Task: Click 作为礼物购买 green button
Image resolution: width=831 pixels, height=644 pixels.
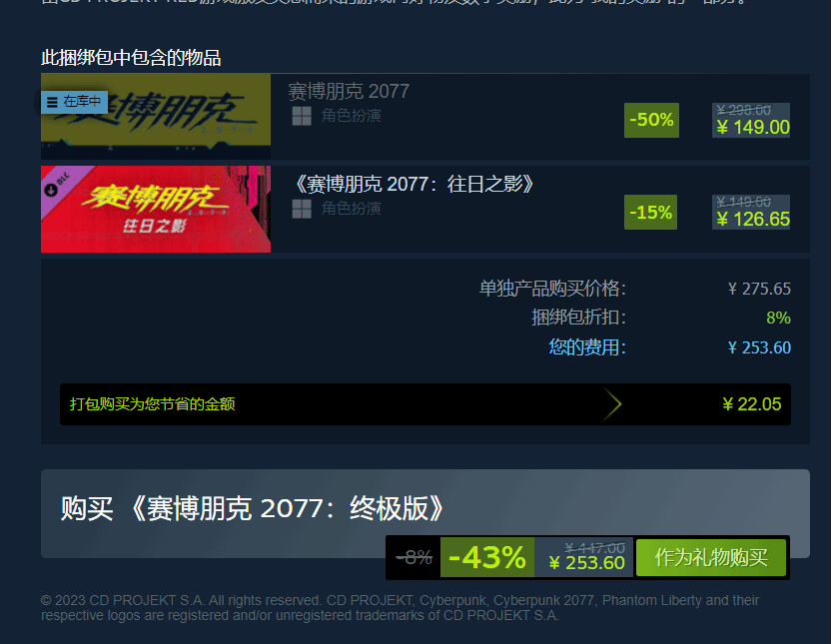Action: click(711, 558)
